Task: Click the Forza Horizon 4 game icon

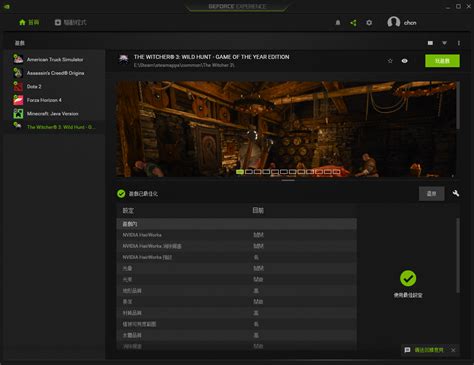Action: pos(18,100)
